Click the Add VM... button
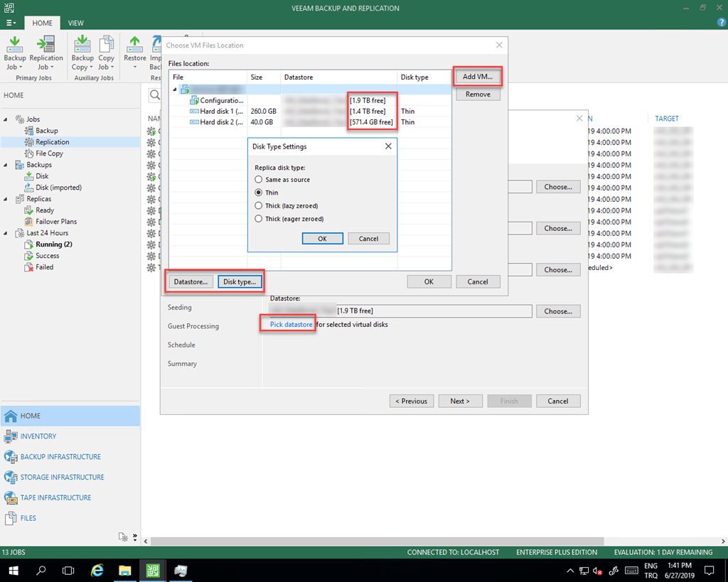Viewport: 728px width, 582px height. tap(478, 77)
